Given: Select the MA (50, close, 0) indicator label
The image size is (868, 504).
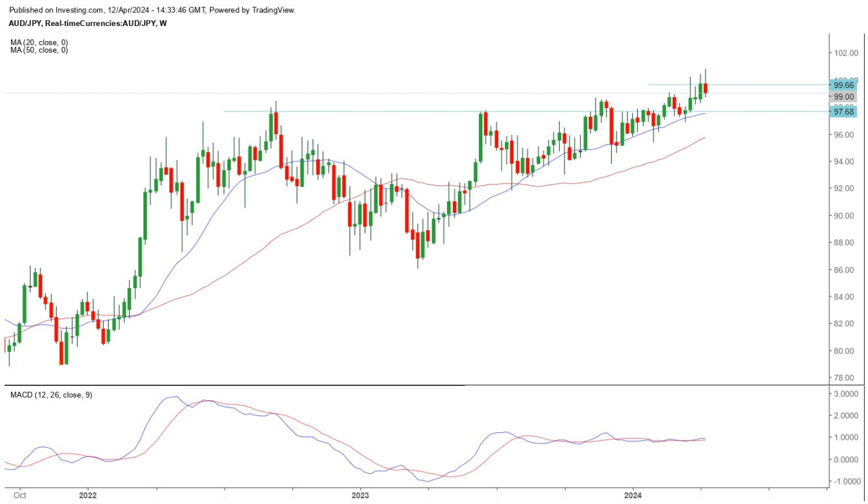Looking at the screenshot, I should coord(38,50).
